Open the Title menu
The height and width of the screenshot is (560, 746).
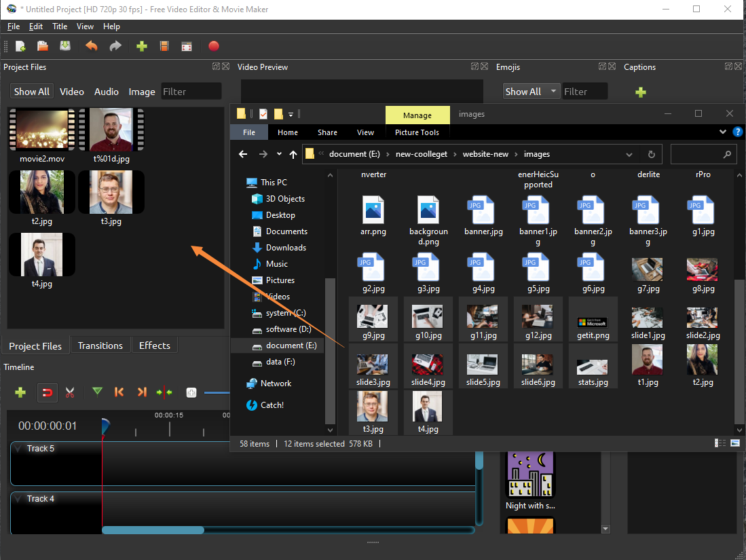pos(60,26)
